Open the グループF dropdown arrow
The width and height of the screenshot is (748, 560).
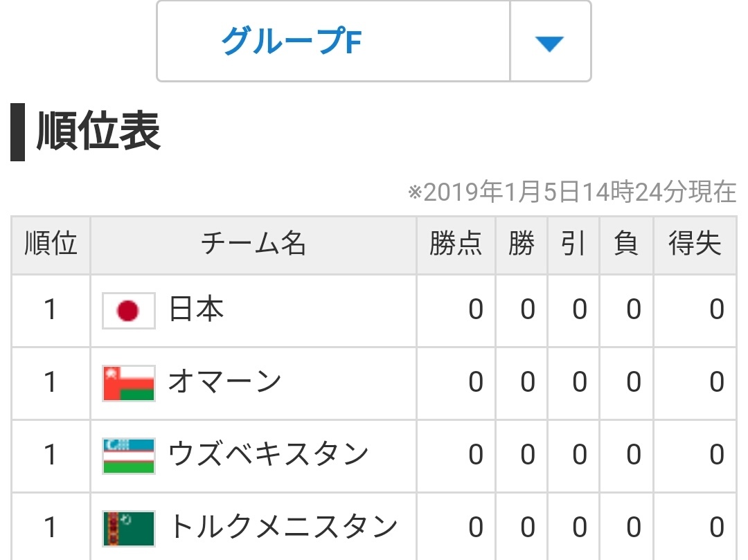pyautogui.click(x=550, y=42)
